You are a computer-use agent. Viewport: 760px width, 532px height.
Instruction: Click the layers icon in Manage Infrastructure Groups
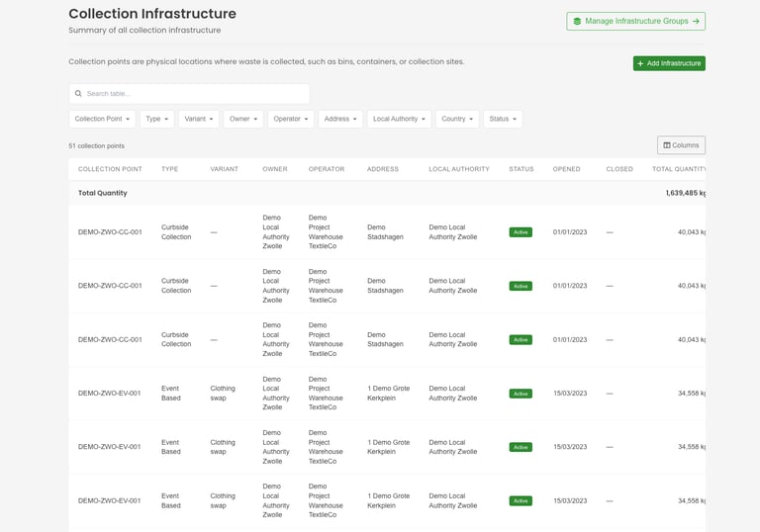click(577, 21)
